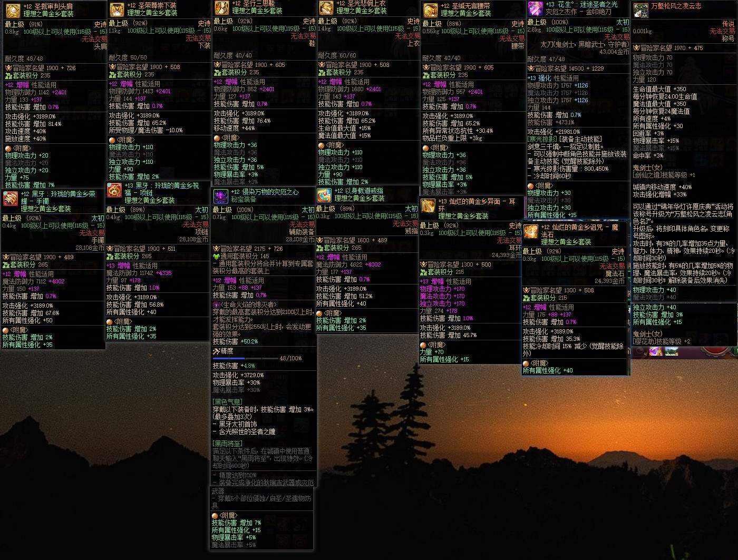Viewport: 738px width, 560px height.
Task: Click the [黑雨将至] effect heading
Action: tap(228, 444)
